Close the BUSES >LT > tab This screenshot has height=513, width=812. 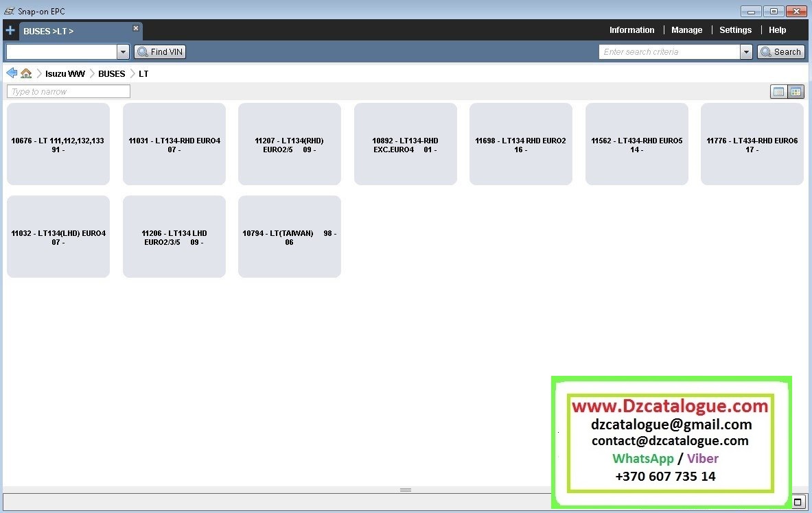coord(136,28)
